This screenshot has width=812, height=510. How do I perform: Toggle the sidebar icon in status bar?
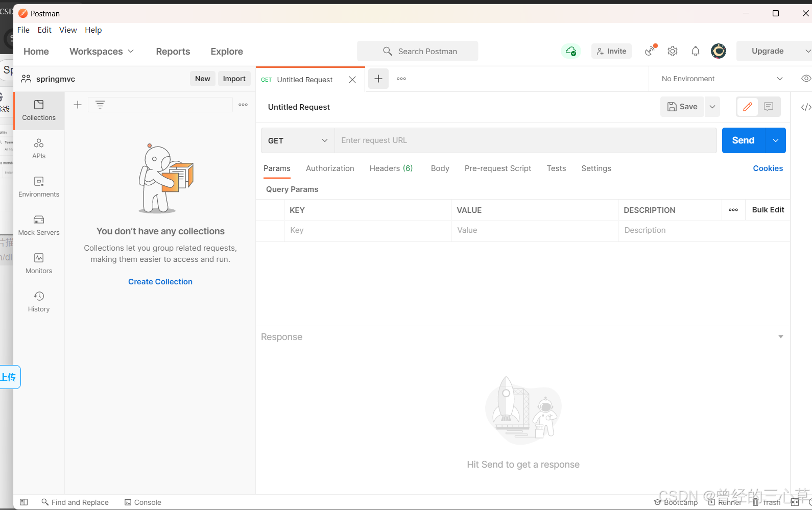pyautogui.click(x=23, y=502)
